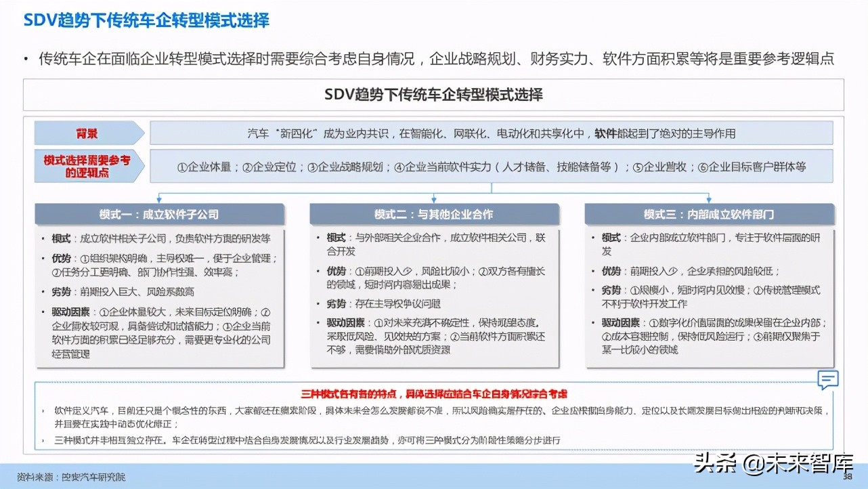Select the blue slide title "SDV趋势下传统车企转型模式选择"

(x=146, y=20)
